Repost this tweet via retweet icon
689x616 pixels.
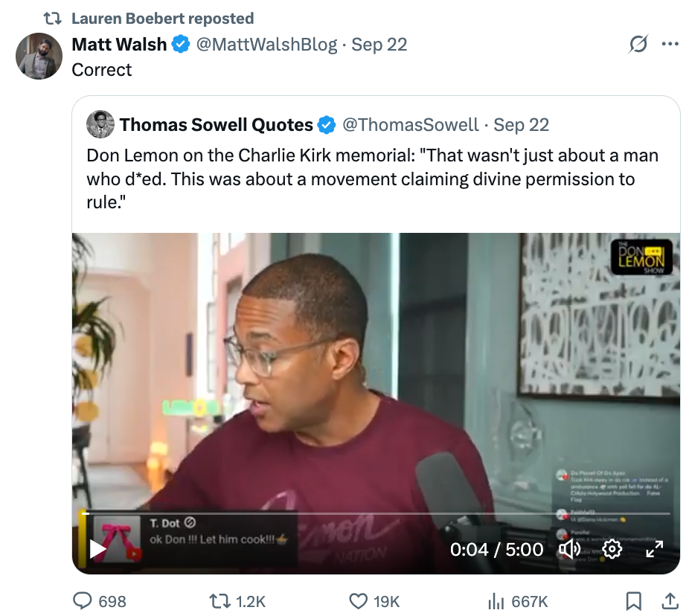pyautogui.click(x=219, y=600)
